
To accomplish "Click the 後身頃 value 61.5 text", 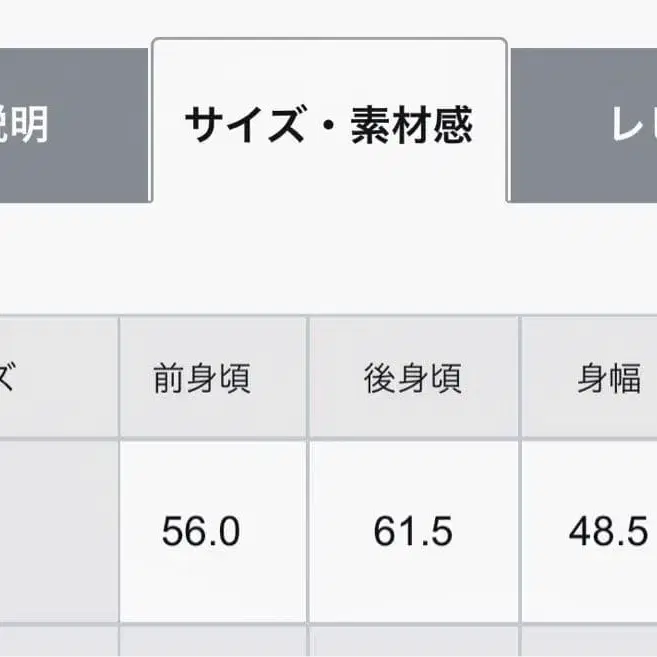I will (x=413, y=532).
